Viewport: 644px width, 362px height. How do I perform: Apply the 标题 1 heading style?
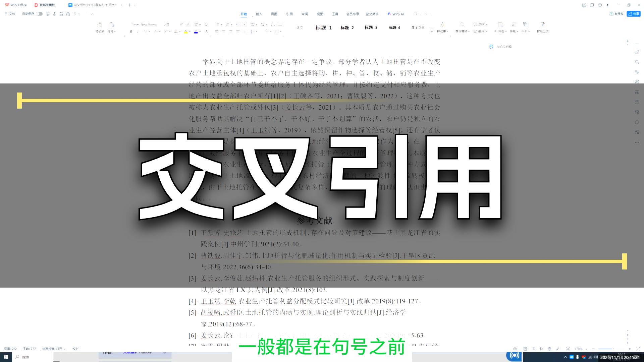pyautogui.click(x=323, y=28)
